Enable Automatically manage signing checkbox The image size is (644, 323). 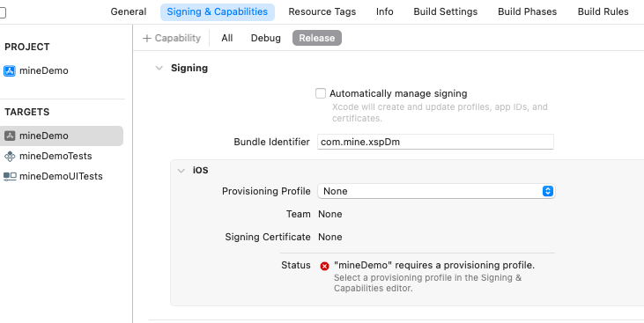(321, 93)
